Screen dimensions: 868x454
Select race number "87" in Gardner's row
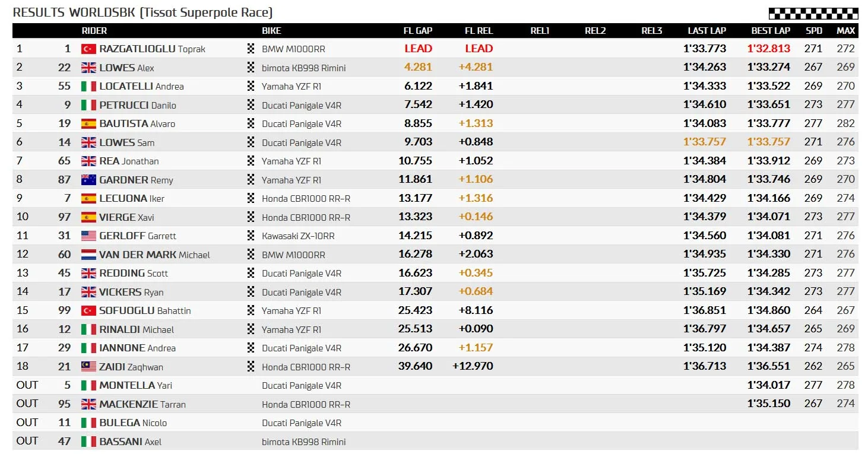coord(64,180)
